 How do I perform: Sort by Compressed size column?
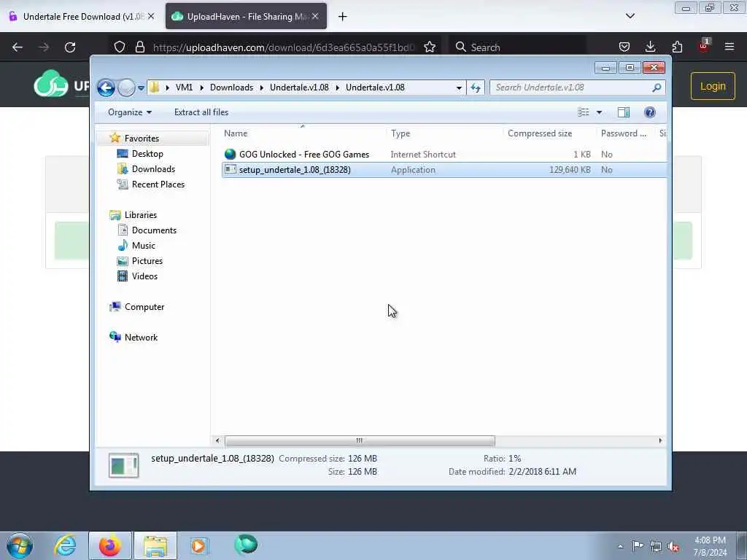540,133
